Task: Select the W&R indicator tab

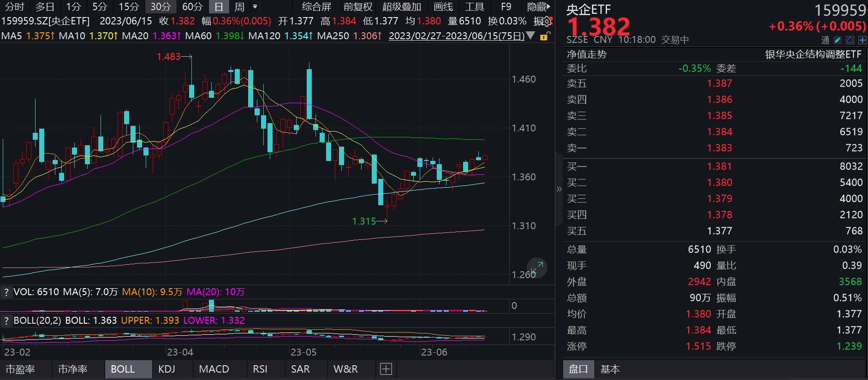Action: tap(345, 369)
